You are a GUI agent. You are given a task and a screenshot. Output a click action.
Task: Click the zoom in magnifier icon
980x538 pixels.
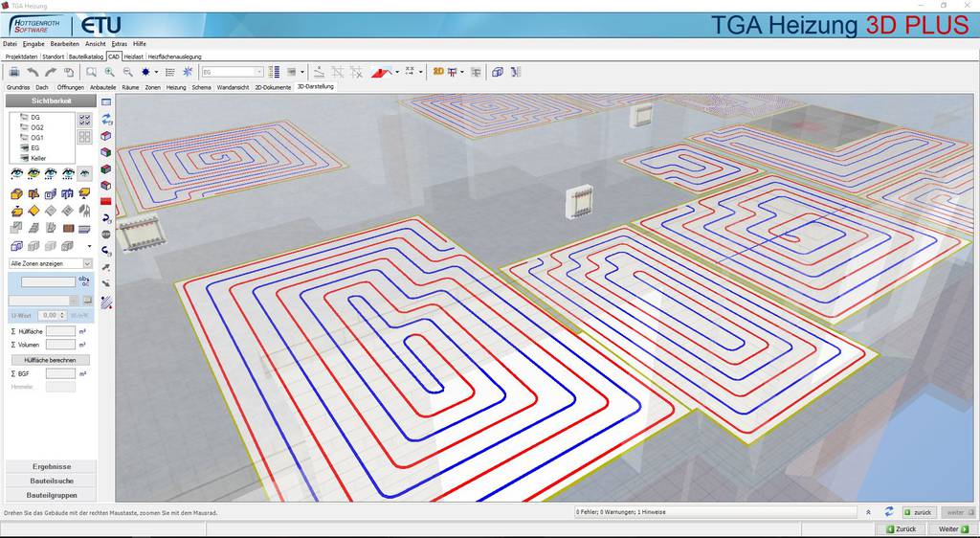click(x=110, y=72)
